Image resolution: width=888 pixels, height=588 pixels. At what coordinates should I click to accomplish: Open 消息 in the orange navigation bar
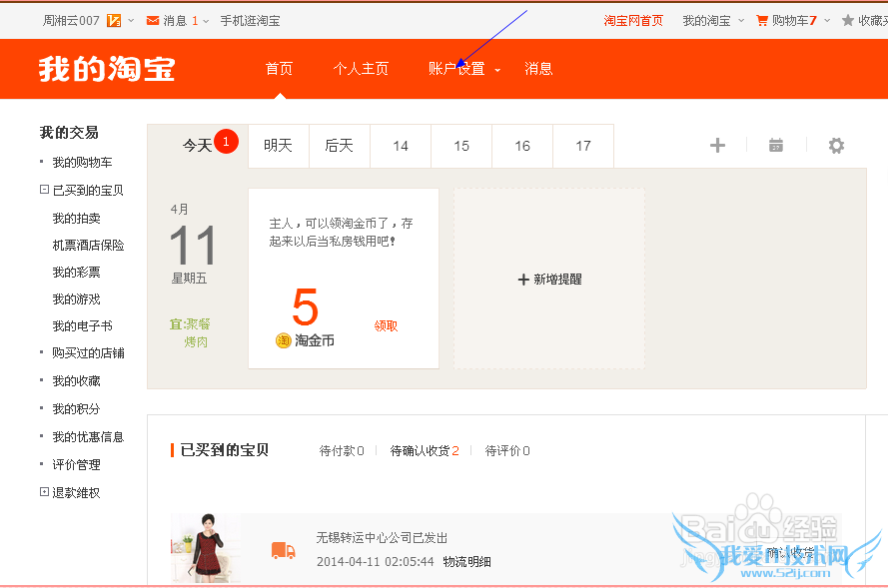[538, 69]
